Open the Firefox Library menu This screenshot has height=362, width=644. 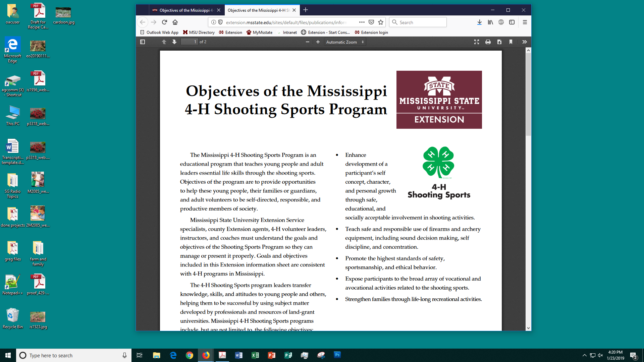click(x=490, y=22)
